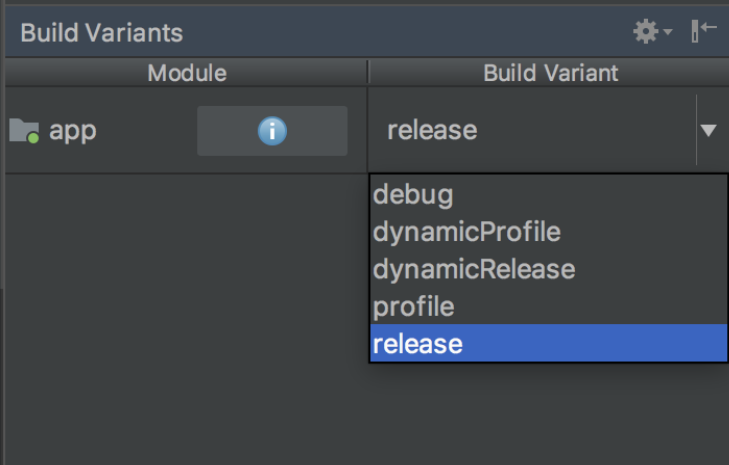The image size is (729, 465).
Task: Click the release combo box field
Action: pyautogui.click(x=530, y=131)
